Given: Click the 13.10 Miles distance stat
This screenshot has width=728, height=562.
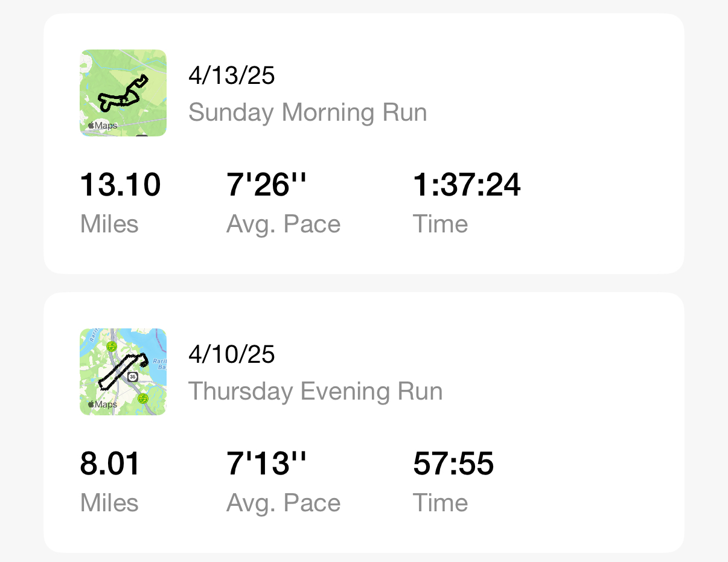Looking at the screenshot, I should [120, 202].
